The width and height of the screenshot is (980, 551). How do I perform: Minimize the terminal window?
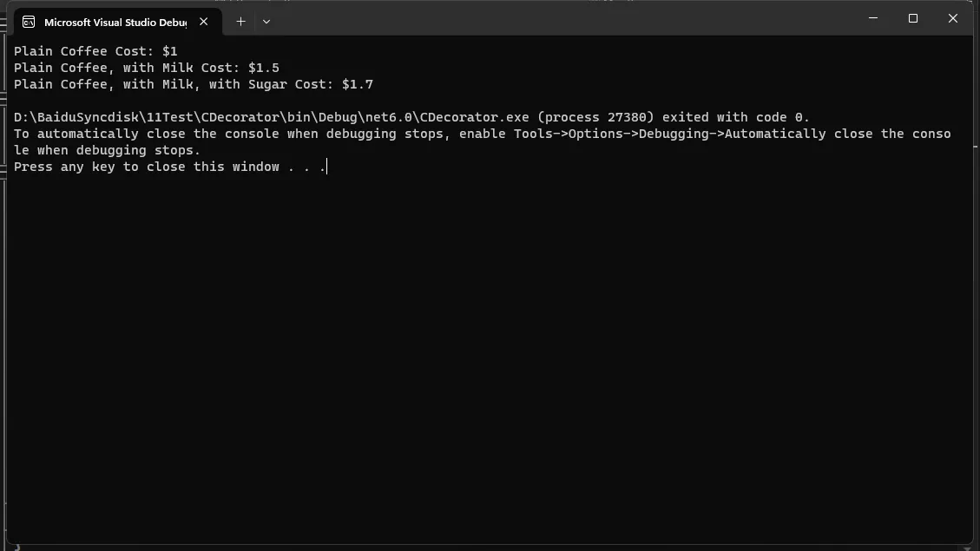point(873,18)
